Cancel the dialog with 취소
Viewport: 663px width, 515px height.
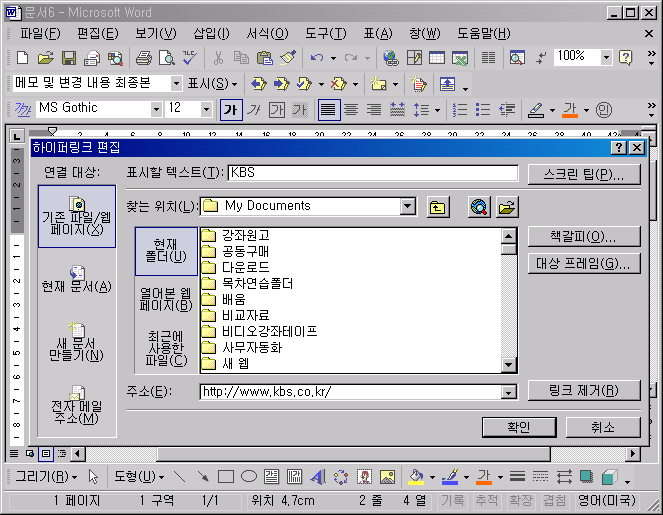(603, 427)
